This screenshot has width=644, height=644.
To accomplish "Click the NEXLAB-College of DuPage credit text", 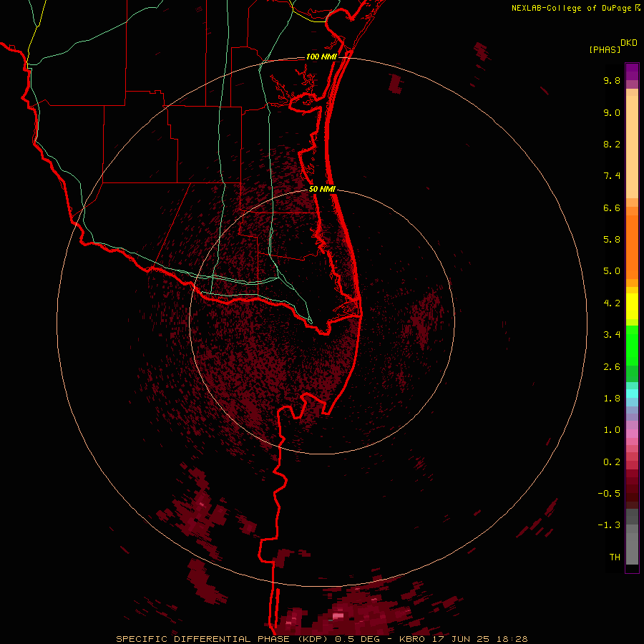I will (x=571, y=8).
